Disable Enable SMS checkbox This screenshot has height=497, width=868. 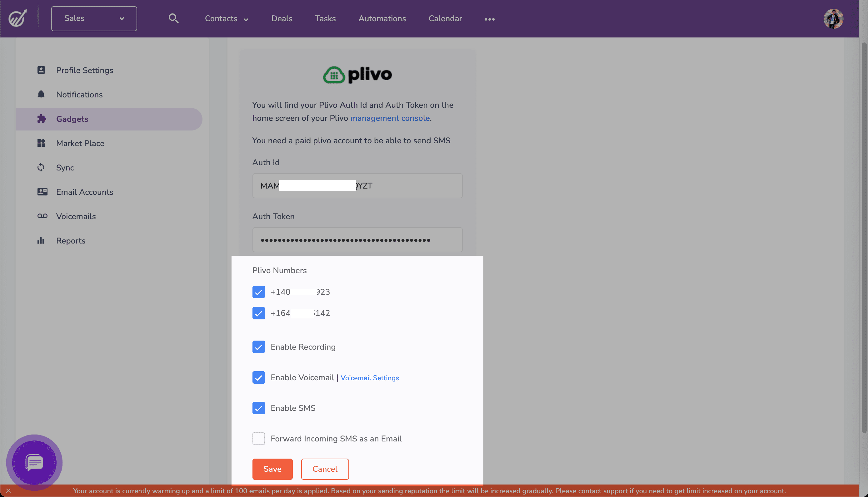coord(258,408)
